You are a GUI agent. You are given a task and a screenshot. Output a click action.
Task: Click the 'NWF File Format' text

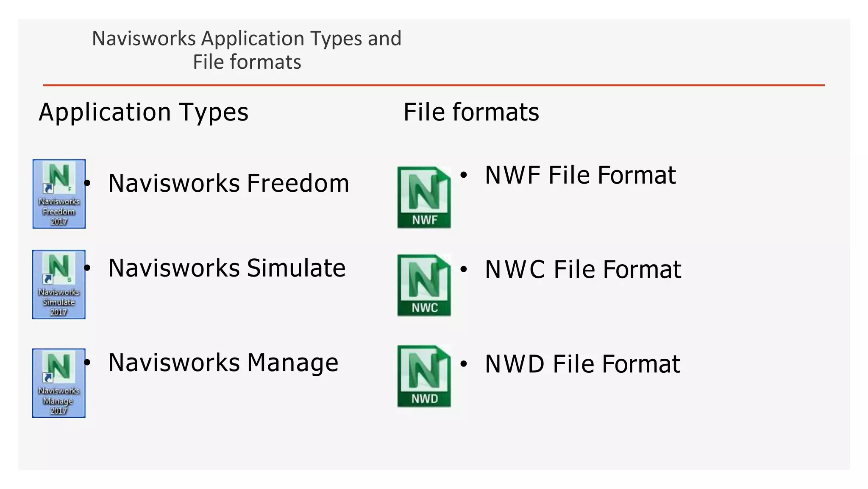(x=580, y=175)
